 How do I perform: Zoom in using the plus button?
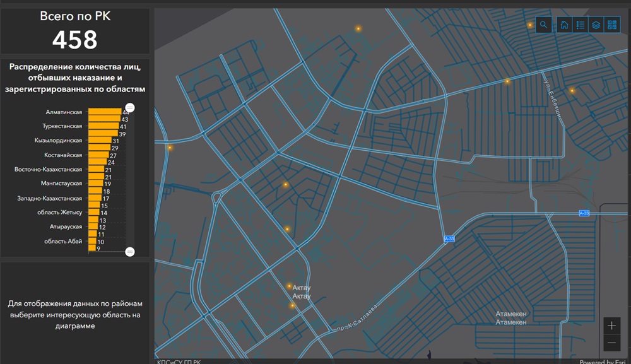(x=611, y=326)
